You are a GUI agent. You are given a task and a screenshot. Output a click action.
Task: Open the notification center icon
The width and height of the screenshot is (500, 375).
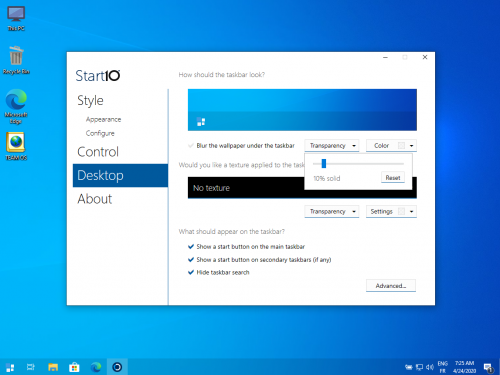[488, 368]
